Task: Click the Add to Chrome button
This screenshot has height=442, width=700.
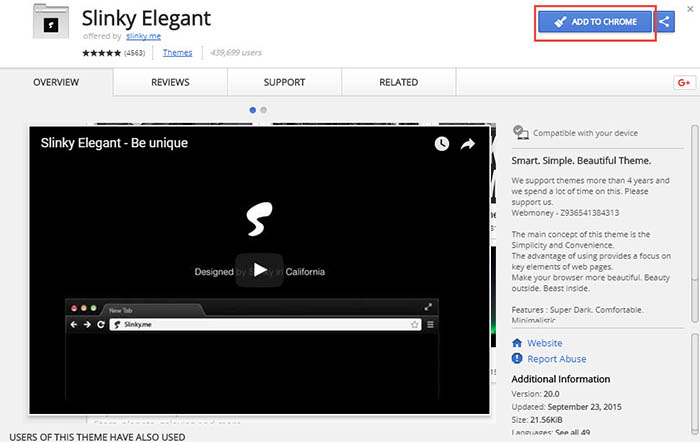Action: coord(595,21)
